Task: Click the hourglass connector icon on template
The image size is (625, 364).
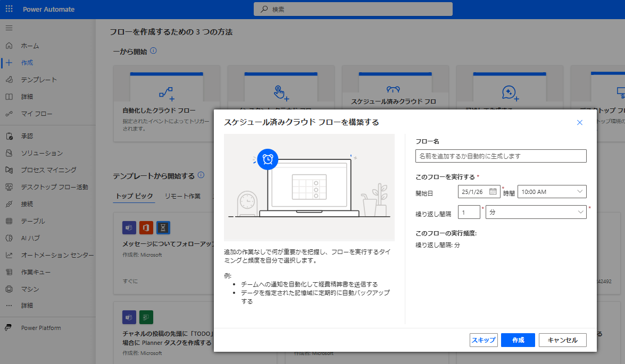Action: 163,228
